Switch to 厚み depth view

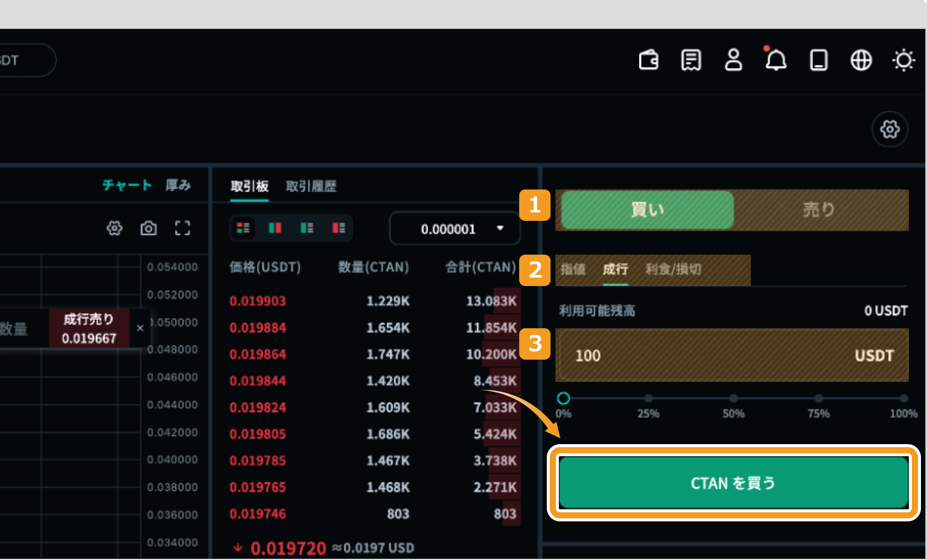(178, 185)
